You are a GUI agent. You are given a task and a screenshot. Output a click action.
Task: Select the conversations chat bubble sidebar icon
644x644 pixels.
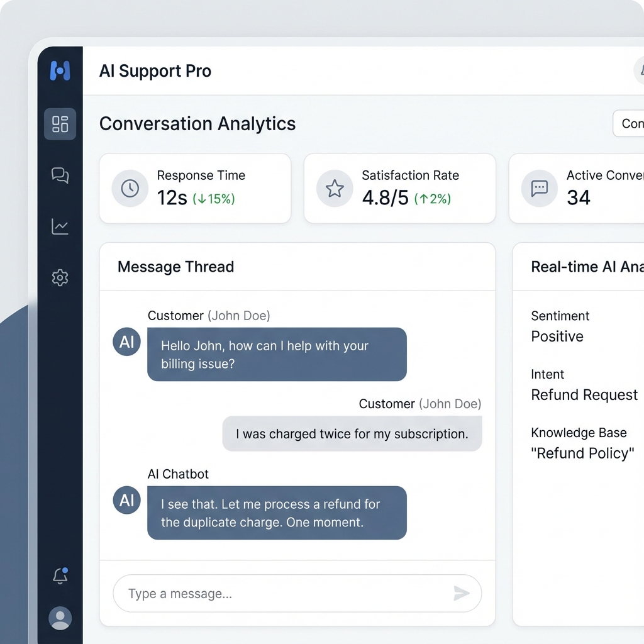click(x=60, y=176)
